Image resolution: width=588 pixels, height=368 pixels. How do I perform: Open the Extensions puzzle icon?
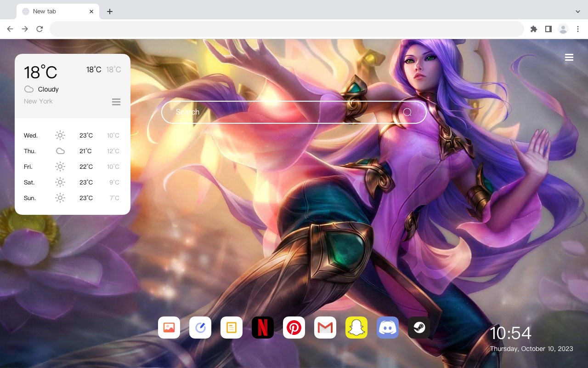[534, 29]
